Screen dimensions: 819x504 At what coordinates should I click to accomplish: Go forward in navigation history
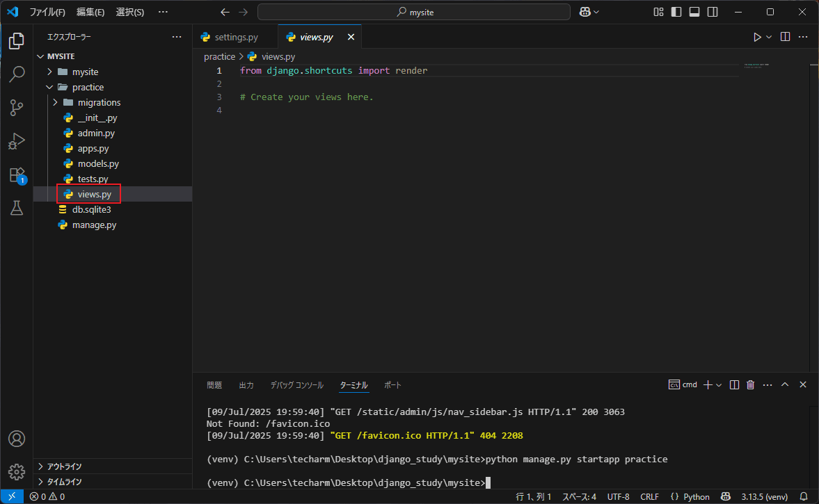(x=244, y=12)
